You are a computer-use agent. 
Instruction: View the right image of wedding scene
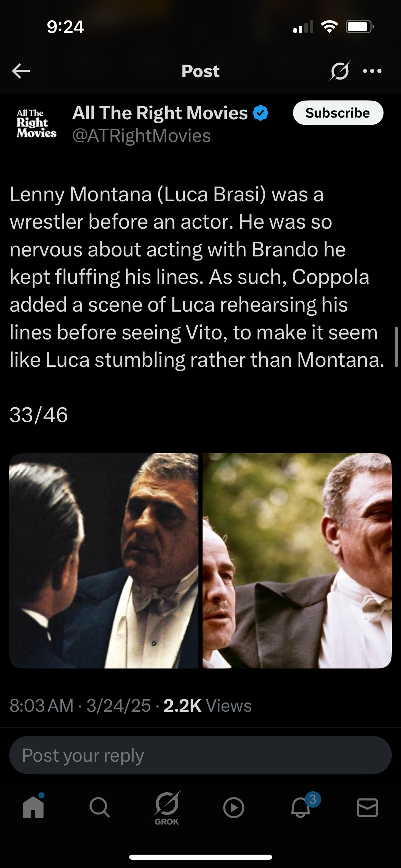297,561
